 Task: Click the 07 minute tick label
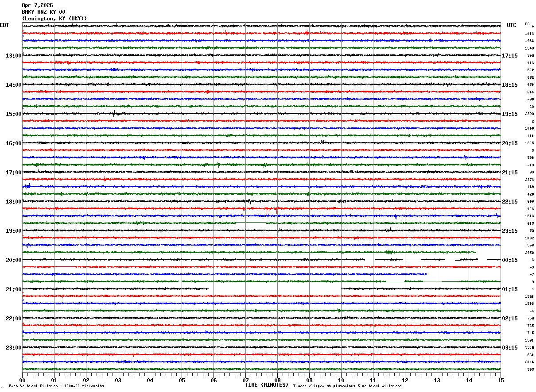click(245, 380)
